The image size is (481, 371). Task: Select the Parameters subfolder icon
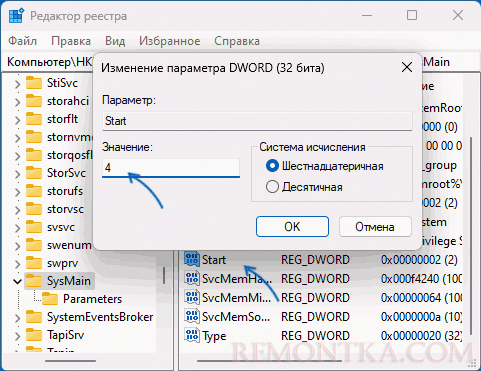pyautogui.click(x=50, y=299)
